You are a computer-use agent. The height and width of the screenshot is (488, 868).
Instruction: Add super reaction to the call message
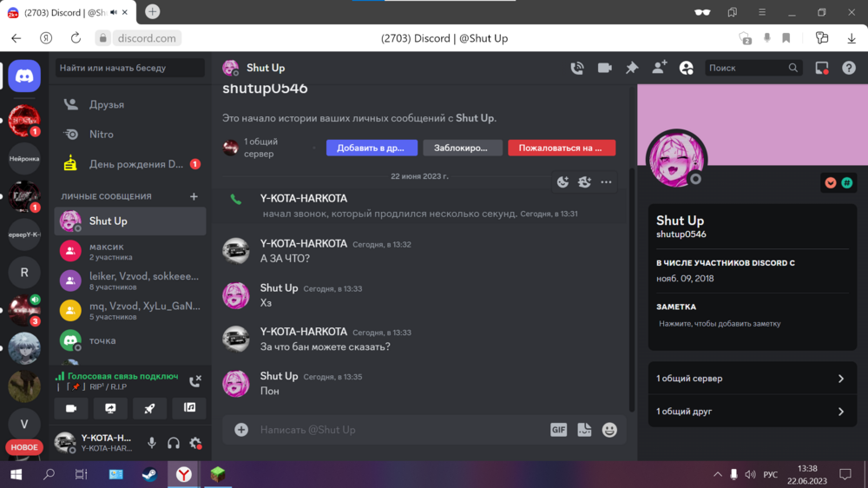pos(584,182)
